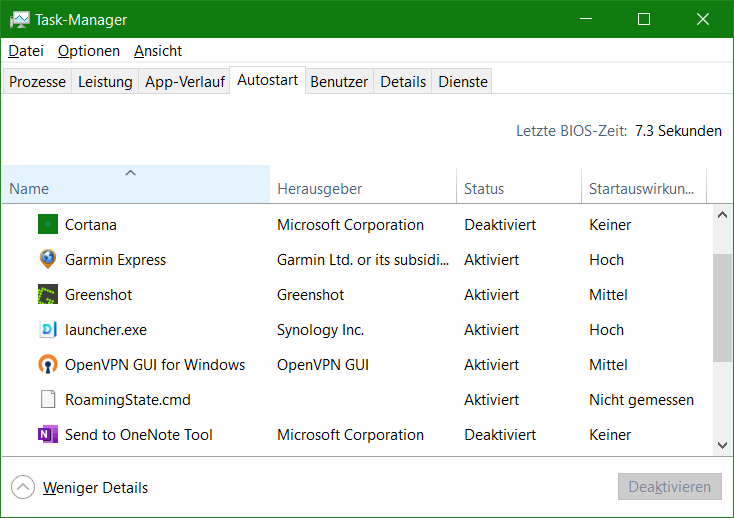Select OpenVPN GUI for Windows entry

pos(154,365)
